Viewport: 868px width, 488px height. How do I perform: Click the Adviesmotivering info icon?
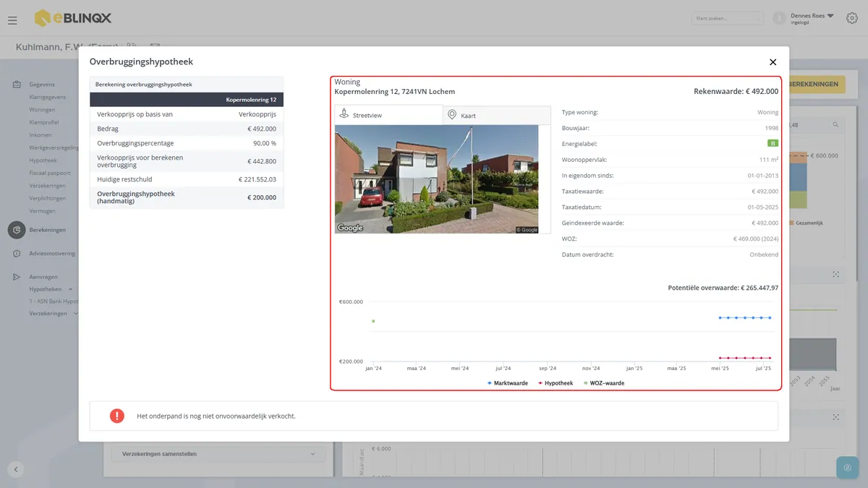17,254
